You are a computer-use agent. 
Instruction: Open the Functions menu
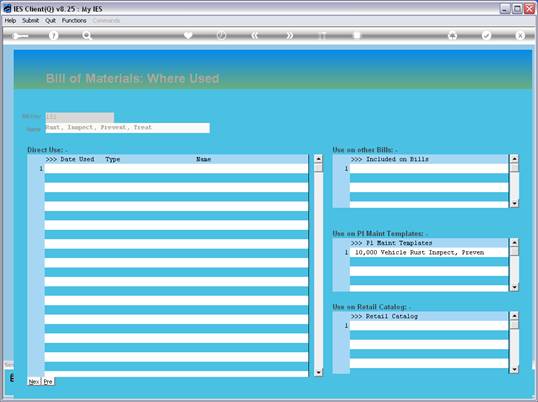click(x=74, y=21)
